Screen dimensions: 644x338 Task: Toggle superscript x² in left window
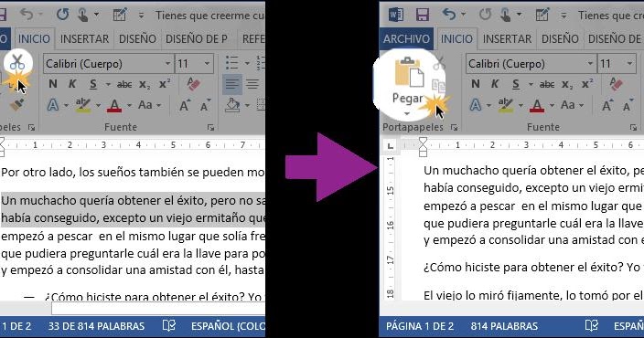click(165, 84)
